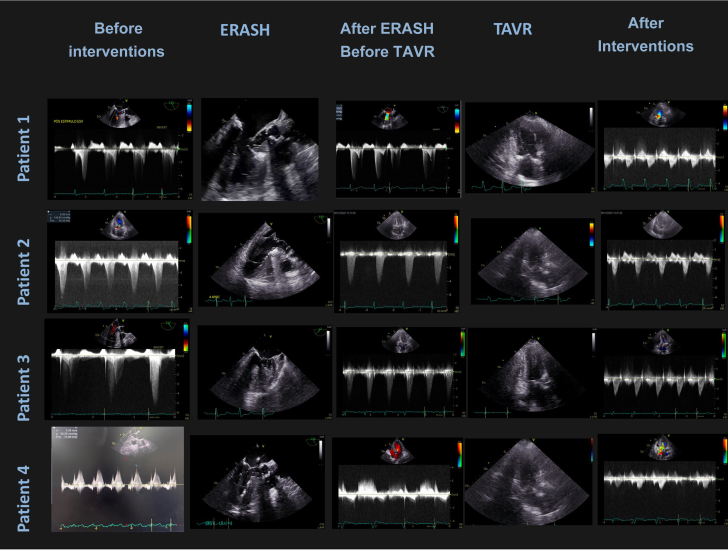Open Patient 2 after-ERASH Doppler image
This screenshot has width=728, height=550.
(396, 262)
